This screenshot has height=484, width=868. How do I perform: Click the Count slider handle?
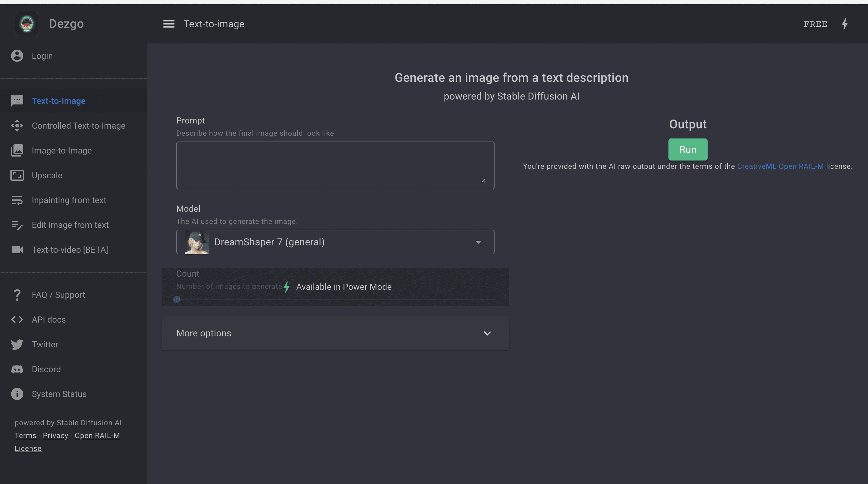click(177, 300)
